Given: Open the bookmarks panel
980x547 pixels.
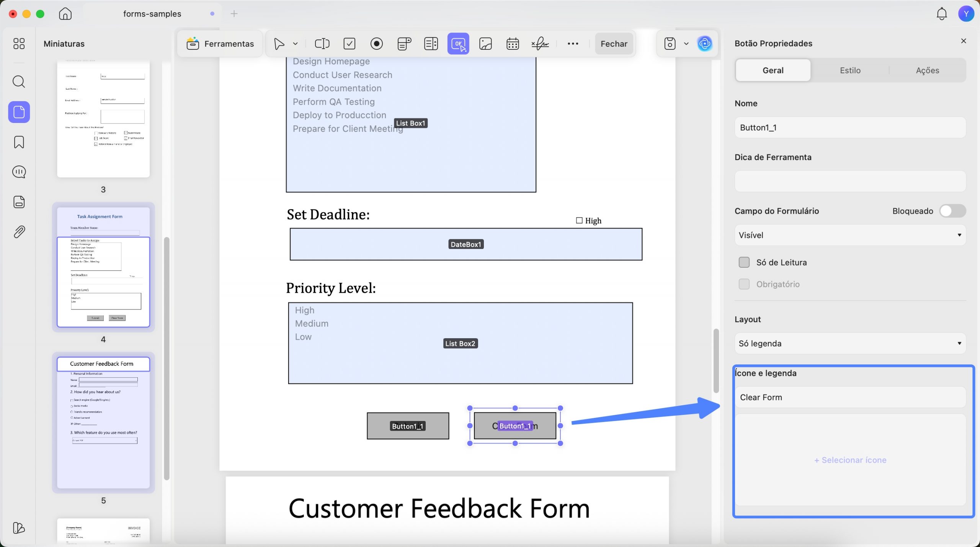Looking at the screenshot, I should tap(19, 142).
